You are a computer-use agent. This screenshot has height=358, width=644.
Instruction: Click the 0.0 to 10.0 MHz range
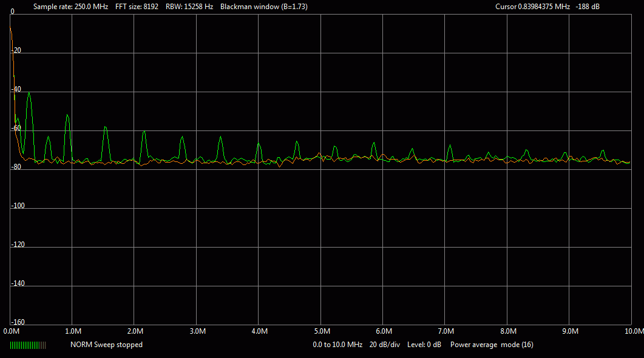coord(337,345)
